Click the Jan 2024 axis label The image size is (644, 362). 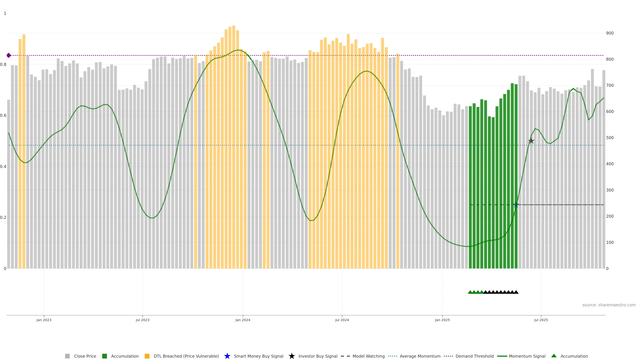tap(243, 320)
